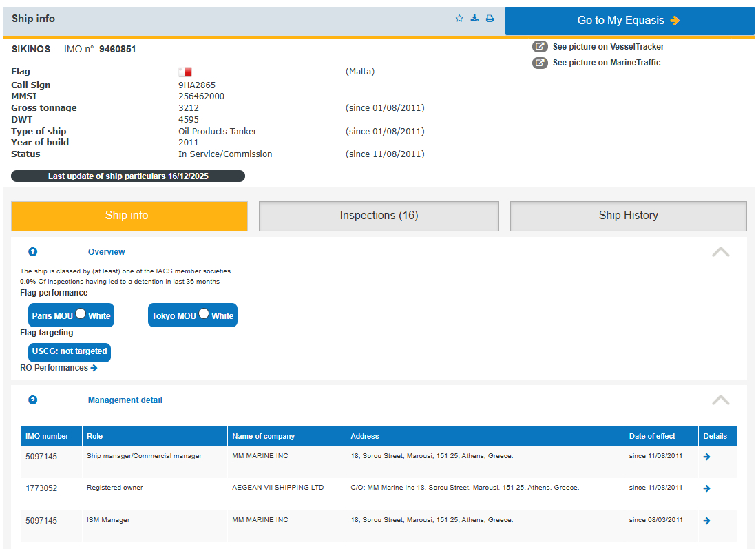Open the Overview help question mark icon

click(32, 252)
